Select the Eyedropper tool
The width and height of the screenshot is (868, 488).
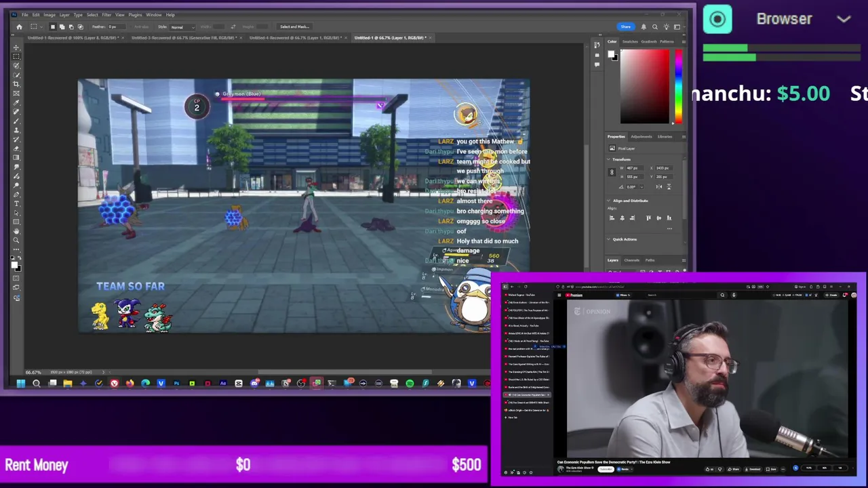point(16,102)
